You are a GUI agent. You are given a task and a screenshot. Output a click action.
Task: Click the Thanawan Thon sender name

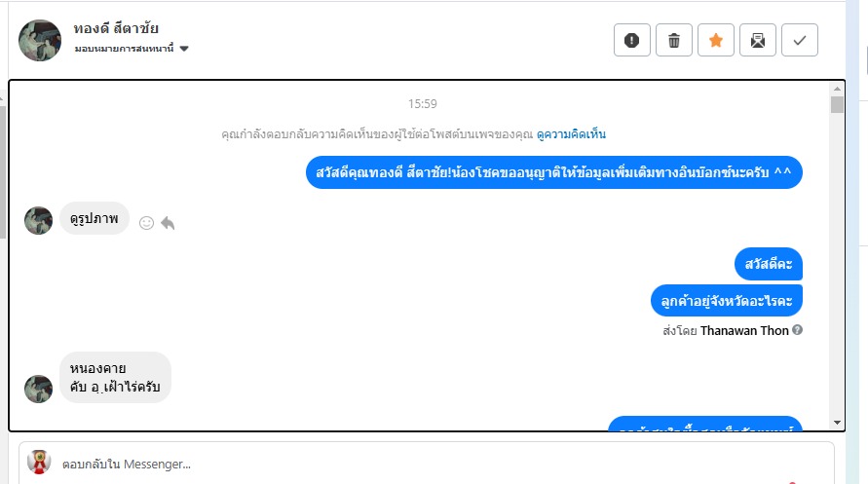(744, 331)
